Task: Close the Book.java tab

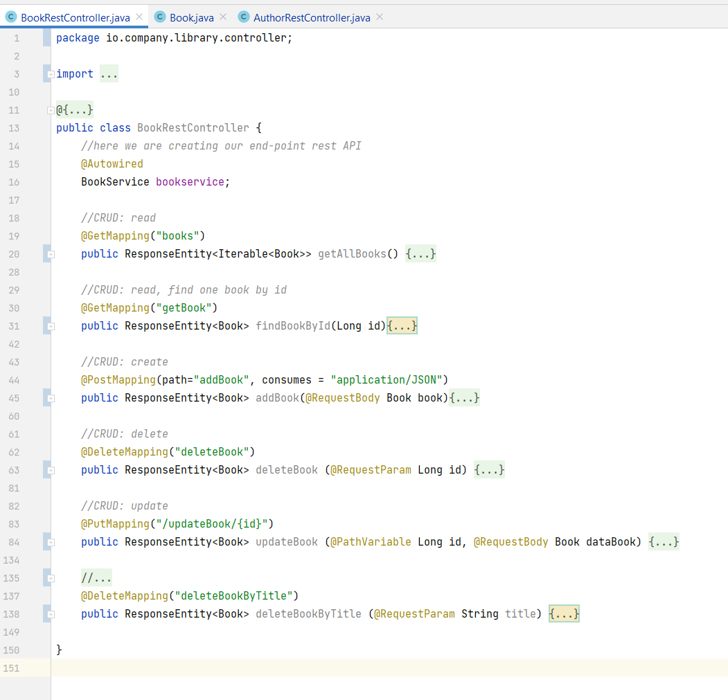Action: 223,17
